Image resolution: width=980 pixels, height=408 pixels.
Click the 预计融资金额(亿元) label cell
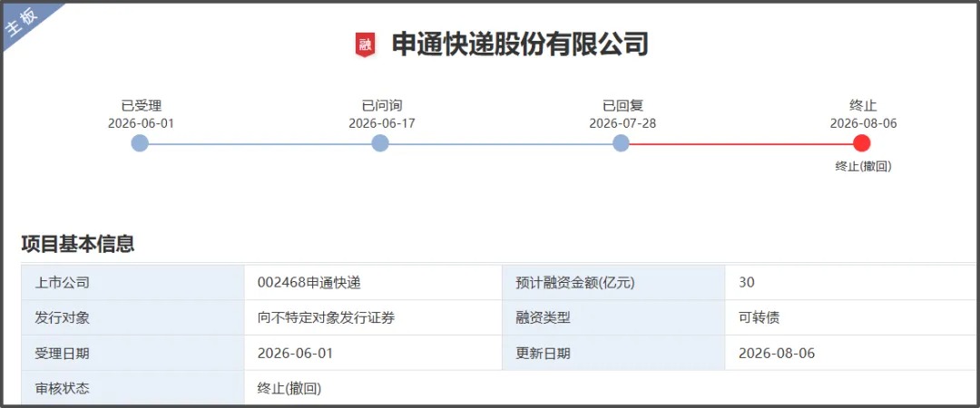point(613,282)
